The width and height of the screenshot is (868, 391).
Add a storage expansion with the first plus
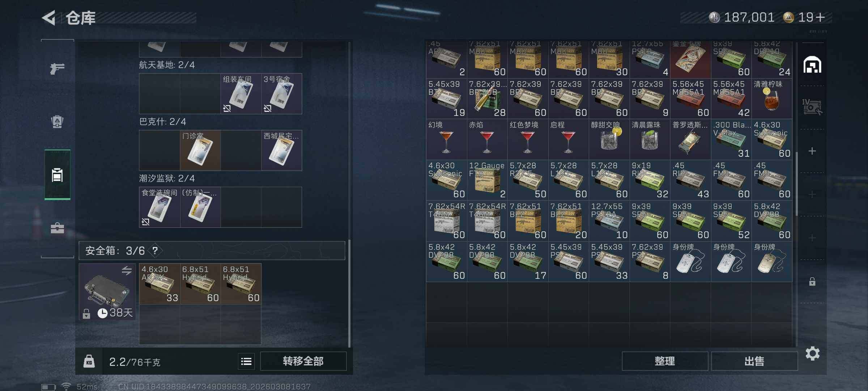pyautogui.click(x=812, y=151)
